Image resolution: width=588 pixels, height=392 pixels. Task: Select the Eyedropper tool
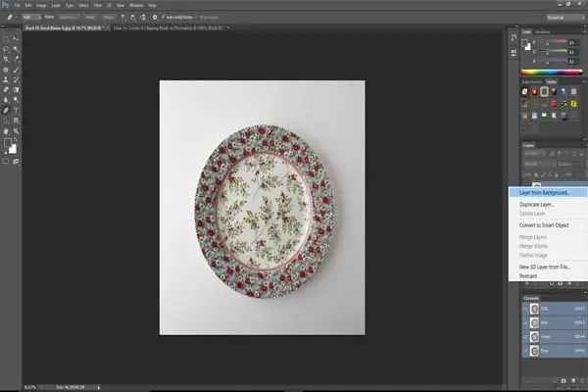pyautogui.click(x=16, y=59)
